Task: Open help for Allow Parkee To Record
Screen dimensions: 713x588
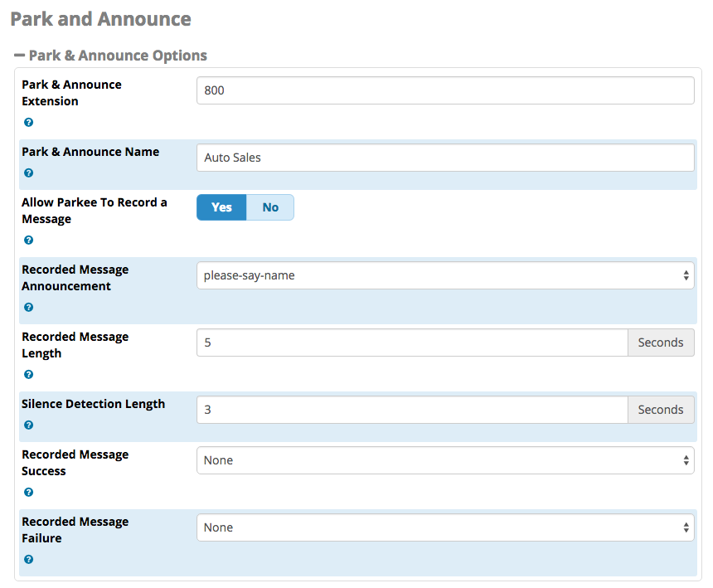Action: tap(29, 241)
